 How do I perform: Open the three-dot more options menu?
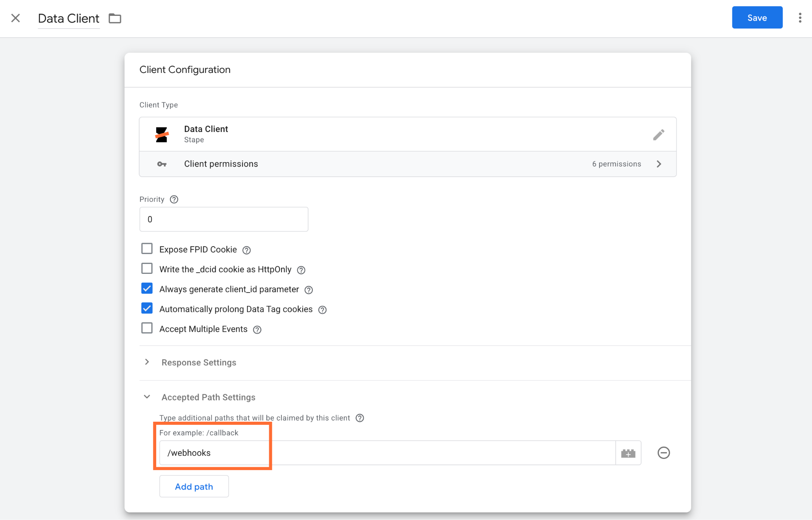click(800, 18)
